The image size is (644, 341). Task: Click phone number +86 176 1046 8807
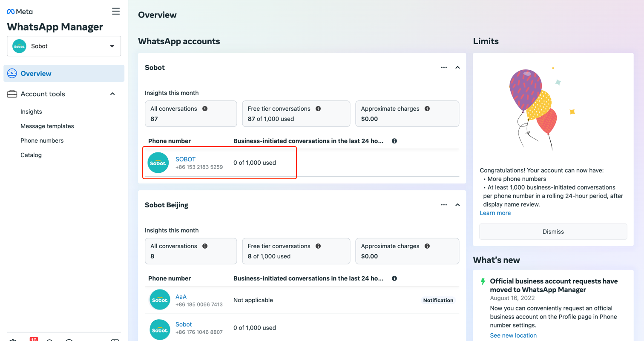pyautogui.click(x=199, y=332)
